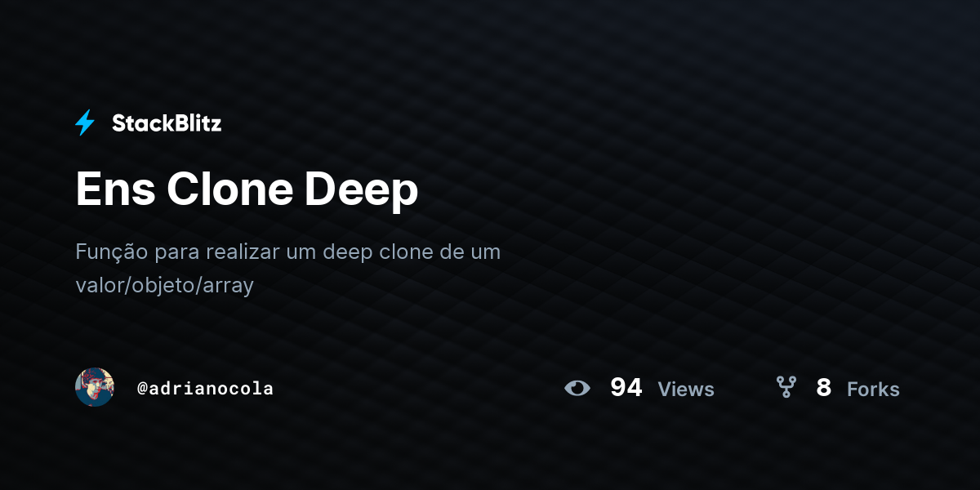Click the Views label
The height and width of the screenshot is (490, 980).
click(686, 390)
